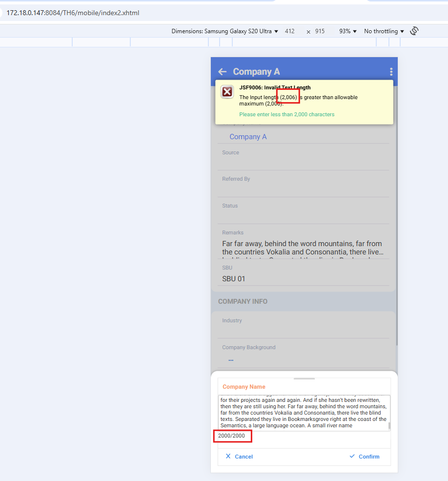Click the Company A header title
The width and height of the screenshot is (448, 481).
[x=256, y=72]
